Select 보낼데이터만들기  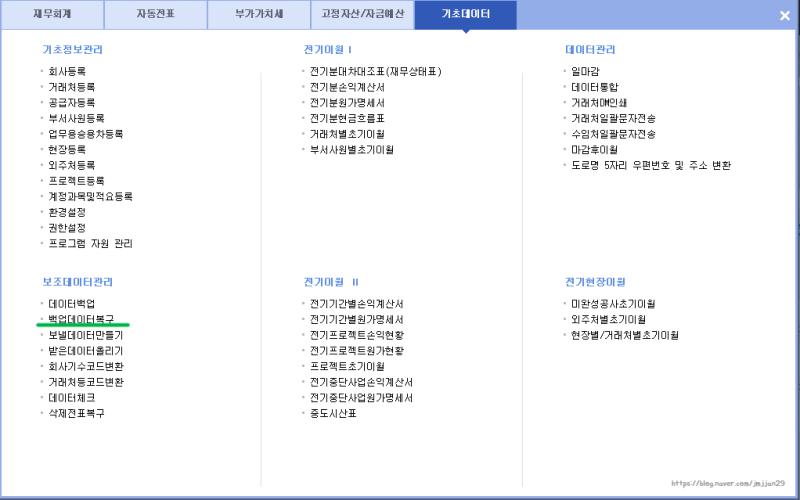point(86,335)
